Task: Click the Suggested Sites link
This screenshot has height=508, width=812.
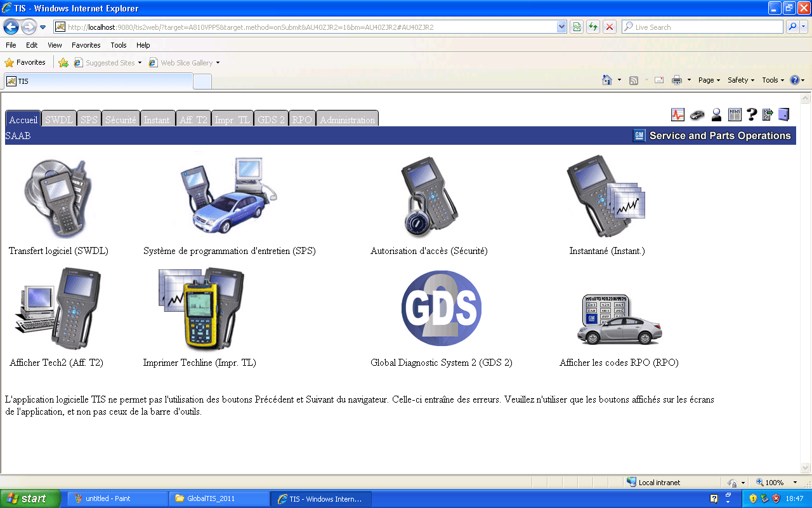Action: tap(112, 62)
